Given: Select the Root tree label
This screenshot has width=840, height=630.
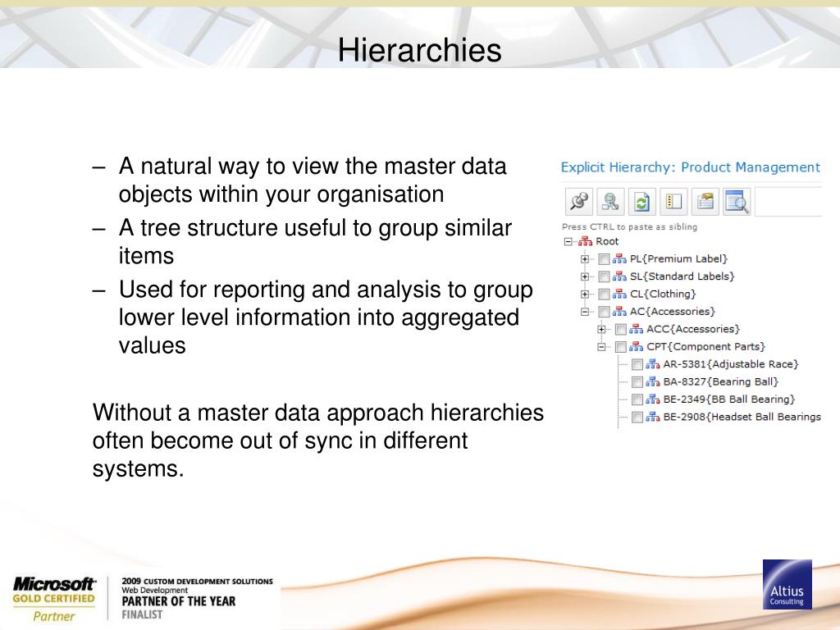Looking at the screenshot, I should [x=607, y=242].
